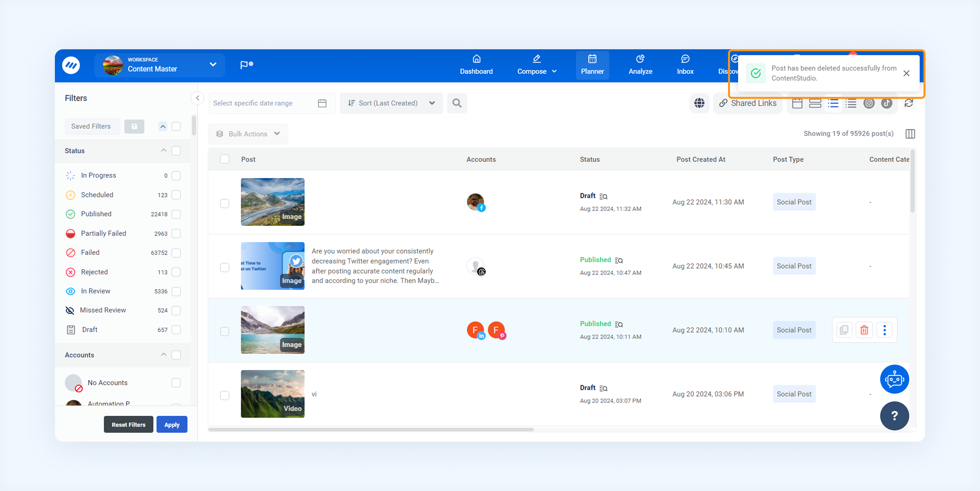Open more options for 10:10 AM post
Screen dimensions: 980x491
884,330
